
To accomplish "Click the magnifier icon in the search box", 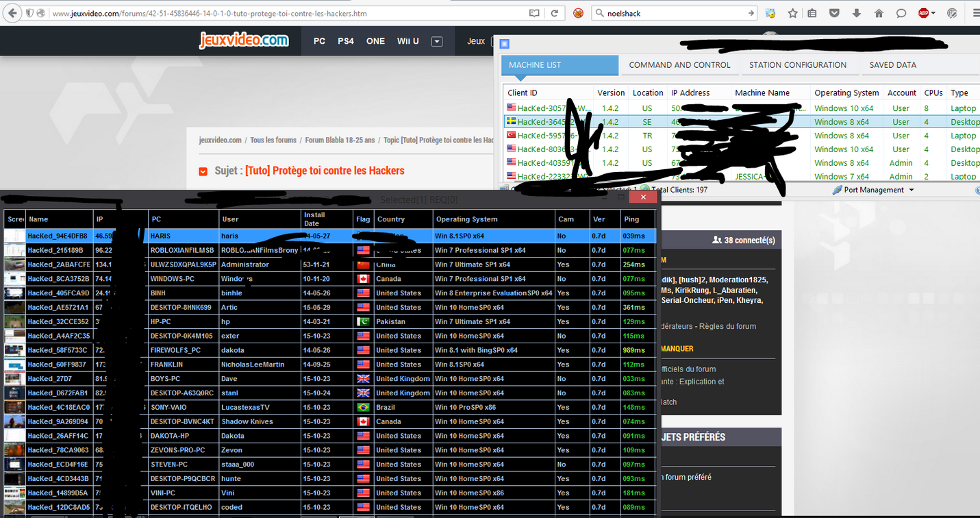I will tap(599, 13).
